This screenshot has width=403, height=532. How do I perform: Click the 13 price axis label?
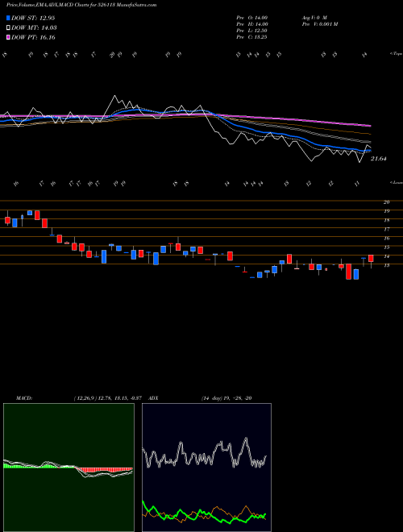pos(386,265)
